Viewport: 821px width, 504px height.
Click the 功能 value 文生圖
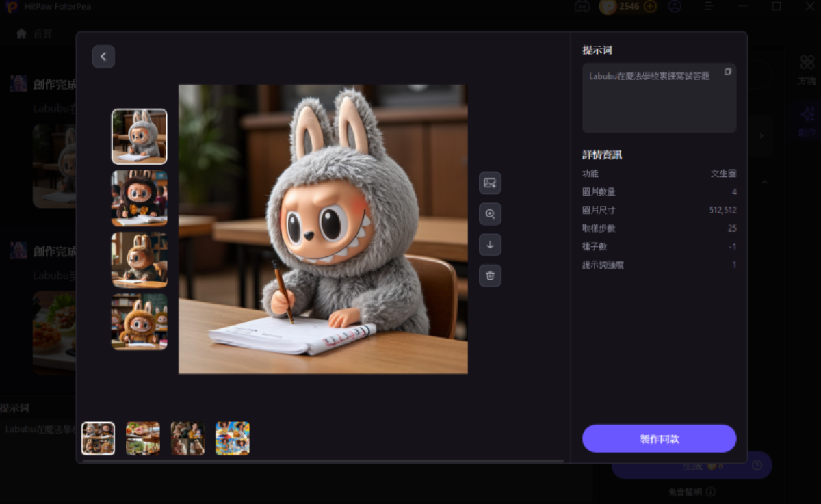tap(723, 174)
